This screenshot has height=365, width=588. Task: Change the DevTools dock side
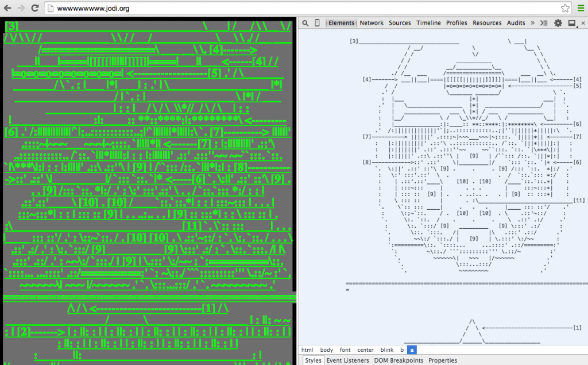[572, 23]
